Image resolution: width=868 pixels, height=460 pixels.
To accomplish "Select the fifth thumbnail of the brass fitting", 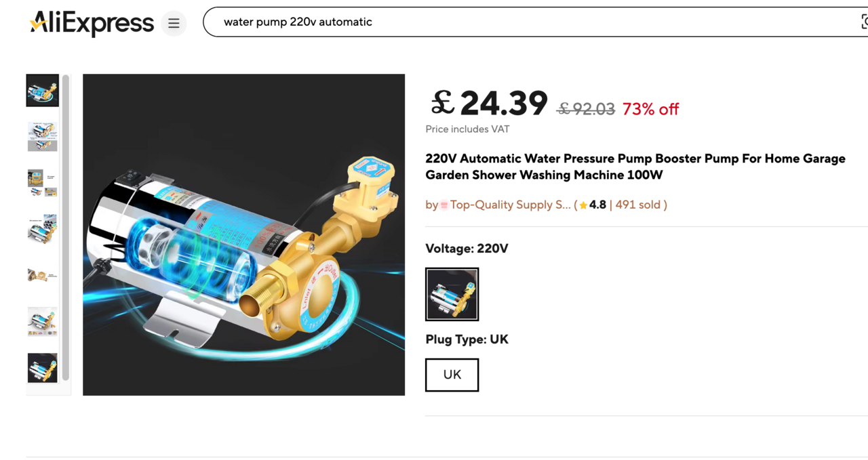I will (43, 275).
